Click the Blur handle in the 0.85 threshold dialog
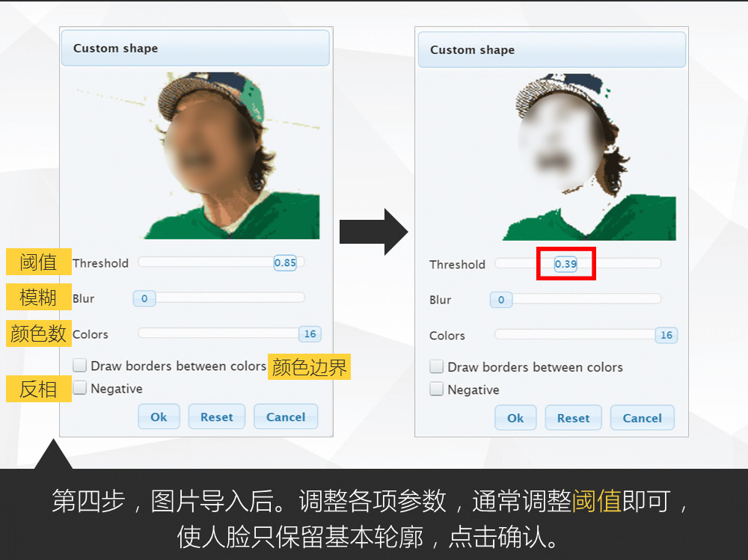This screenshot has height=560, width=748. [x=144, y=299]
